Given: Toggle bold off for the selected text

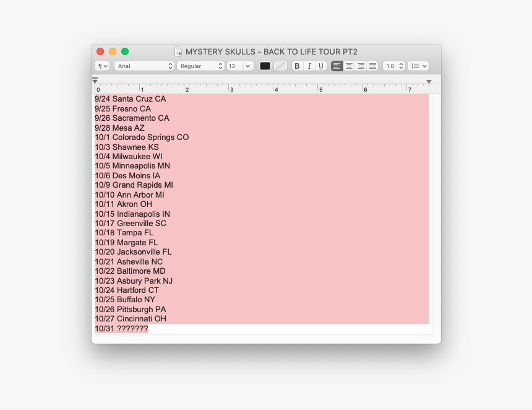Looking at the screenshot, I should pyautogui.click(x=297, y=66).
